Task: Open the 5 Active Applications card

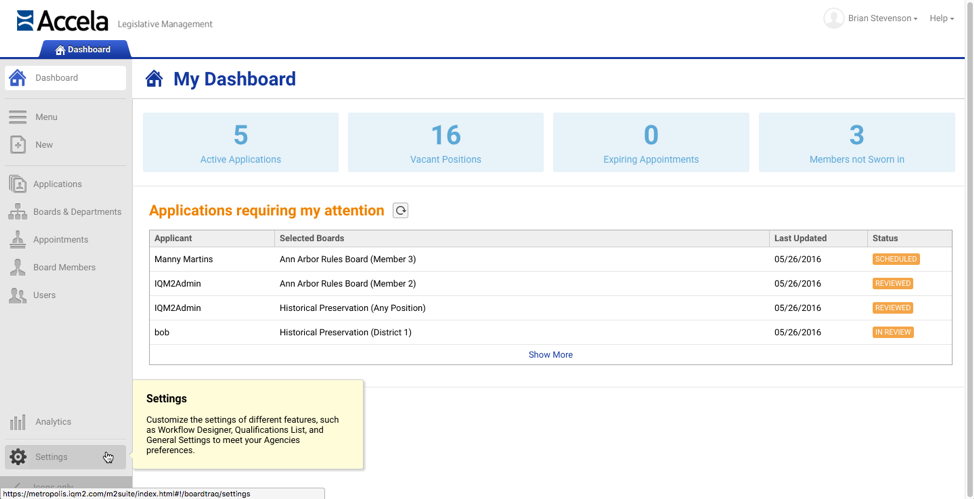Action: (x=240, y=142)
